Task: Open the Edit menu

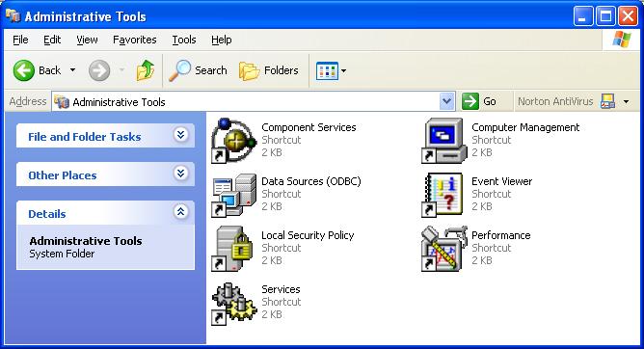Action: click(x=52, y=40)
